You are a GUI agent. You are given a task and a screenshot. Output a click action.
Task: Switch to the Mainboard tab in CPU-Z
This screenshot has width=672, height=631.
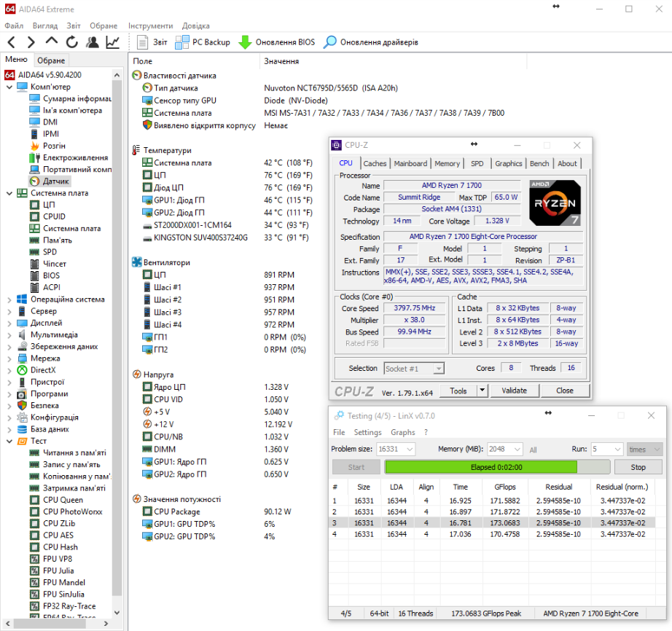point(410,163)
